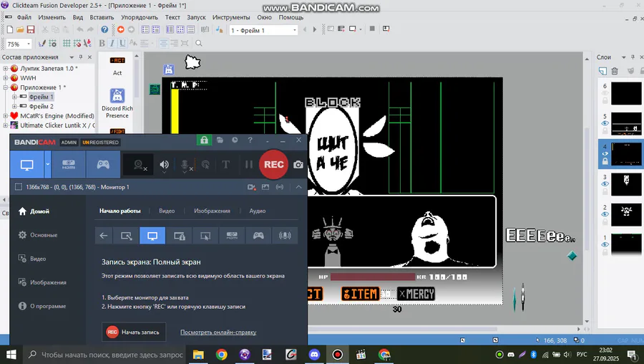This screenshot has width=644, height=364.
Task: Click Bandicam back arrow in mode row
Action: pos(104,236)
